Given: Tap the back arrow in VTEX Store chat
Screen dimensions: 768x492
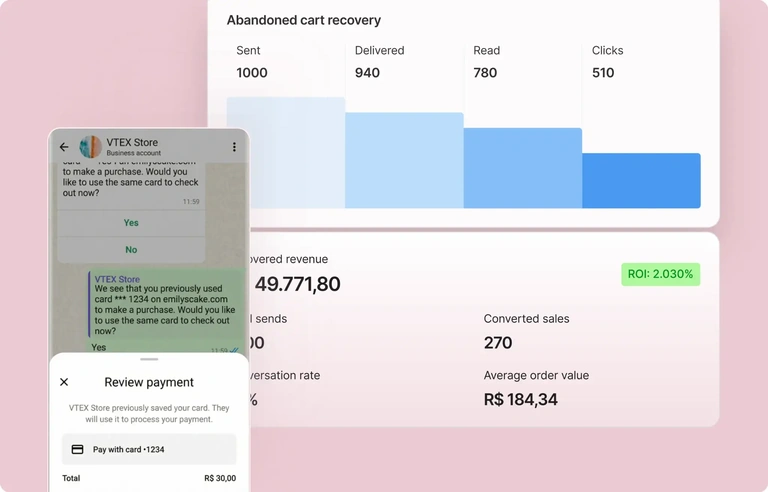Looking at the screenshot, I should click(64, 147).
